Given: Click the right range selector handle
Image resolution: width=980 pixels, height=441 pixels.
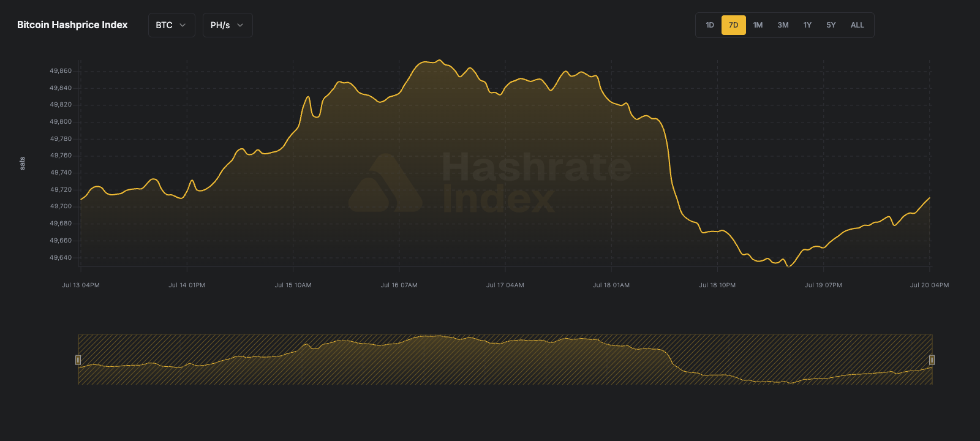Looking at the screenshot, I should (x=932, y=360).
